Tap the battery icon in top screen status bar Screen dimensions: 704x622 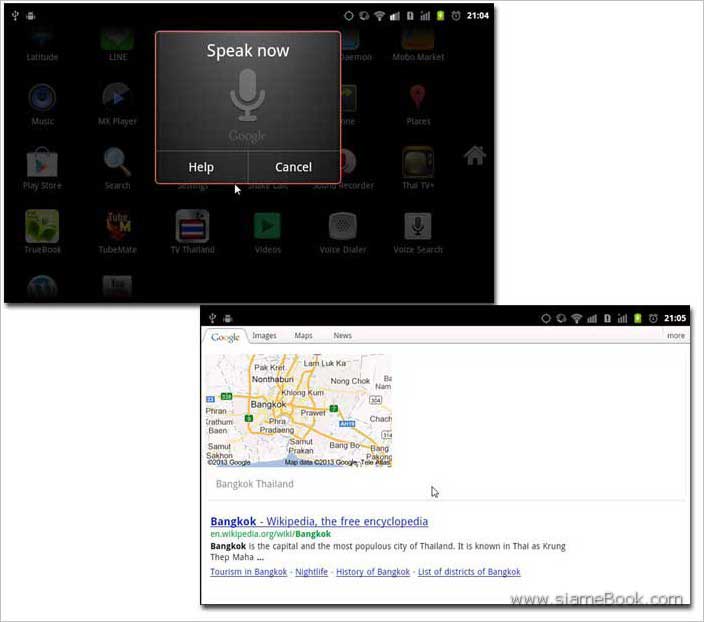(440, 16)
